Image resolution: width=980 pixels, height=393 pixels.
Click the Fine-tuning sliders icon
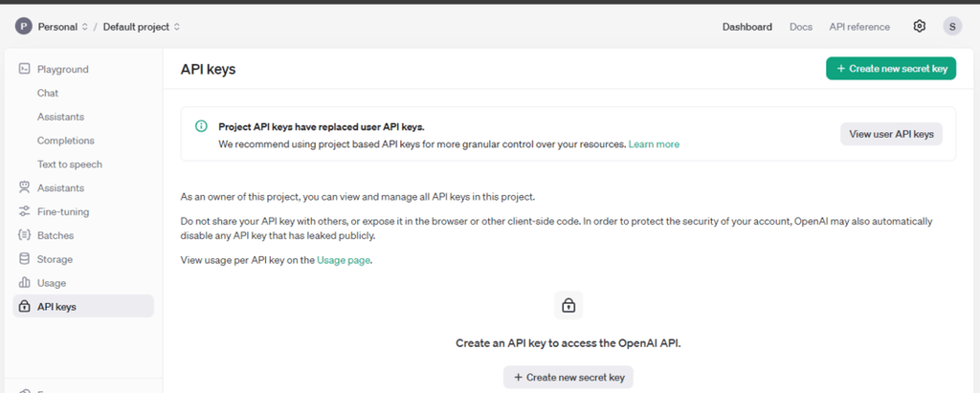tap(25, 211)
